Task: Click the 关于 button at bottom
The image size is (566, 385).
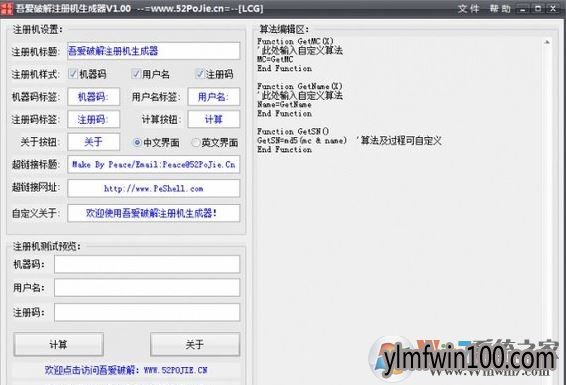Action: click(195, 345)
